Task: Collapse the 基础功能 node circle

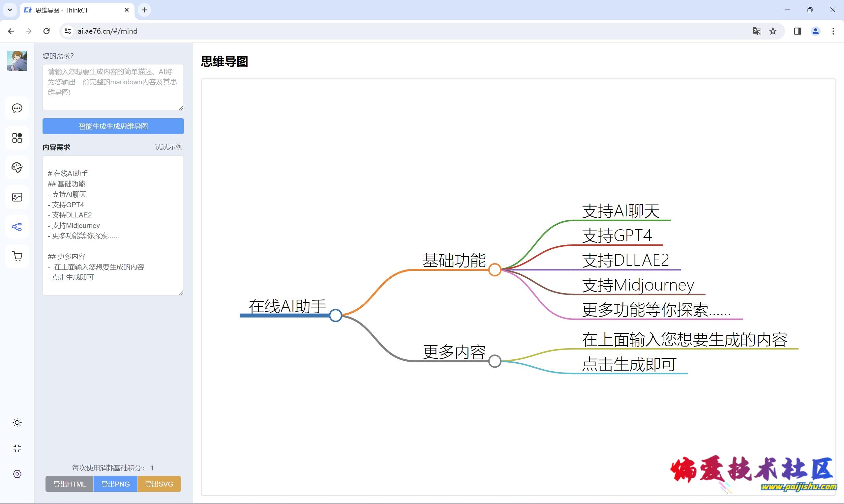Action: click(x=495, y=270)
